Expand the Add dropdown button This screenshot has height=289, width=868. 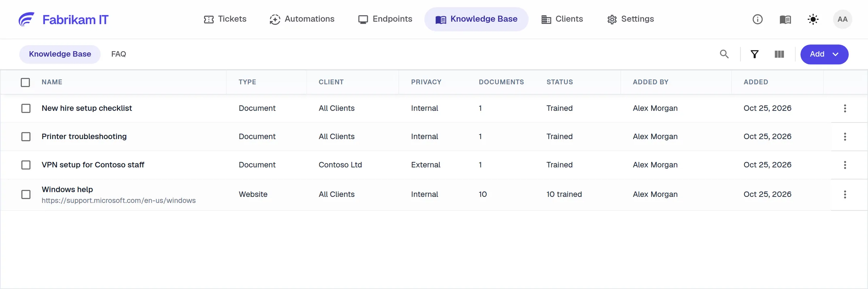click(x=824, y=54)
